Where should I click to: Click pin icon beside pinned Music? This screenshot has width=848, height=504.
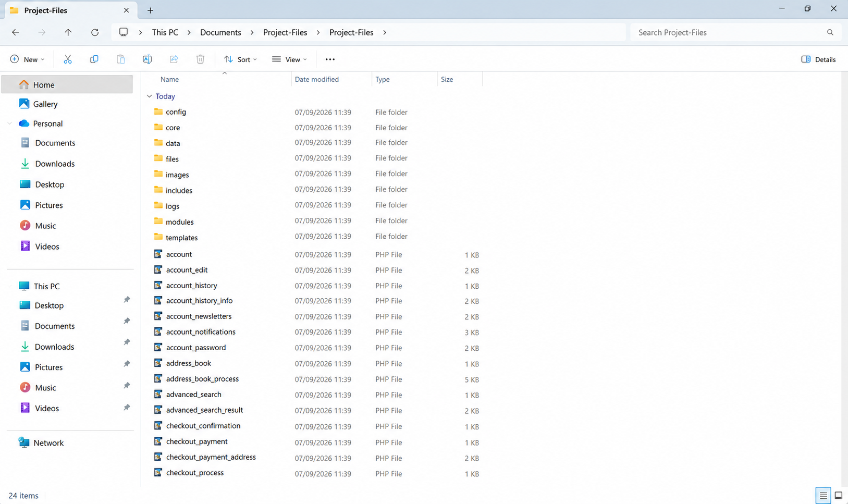[127, 386]
